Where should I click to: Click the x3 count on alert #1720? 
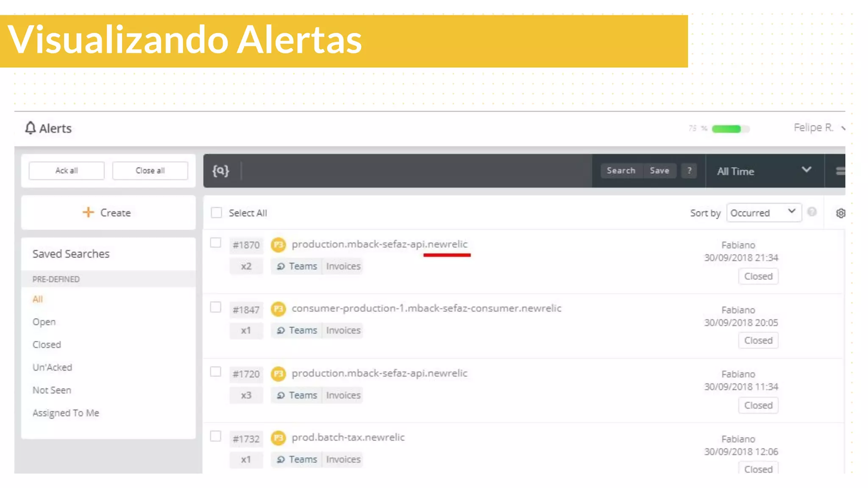pyautogui.click(x=246, y=395)
